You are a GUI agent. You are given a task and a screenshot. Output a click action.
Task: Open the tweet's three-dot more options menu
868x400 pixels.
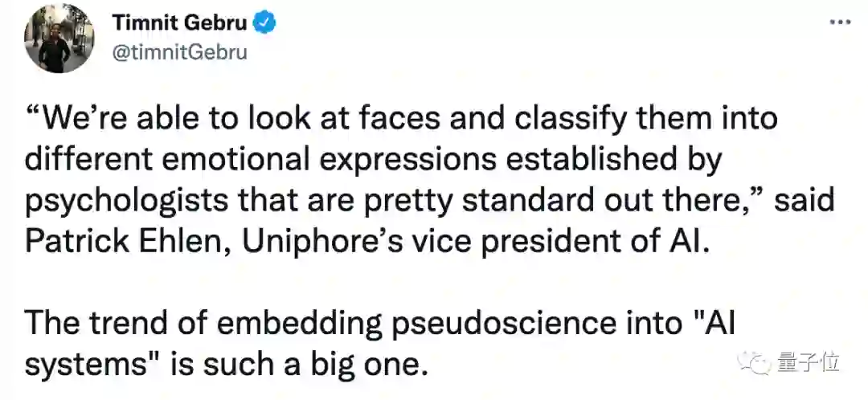point(841,23)
